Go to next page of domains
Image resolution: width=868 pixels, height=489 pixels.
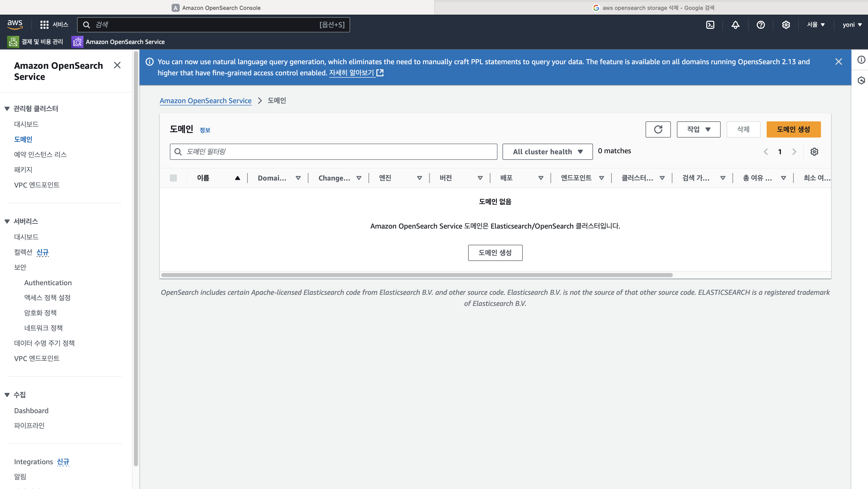coord(794,152)
